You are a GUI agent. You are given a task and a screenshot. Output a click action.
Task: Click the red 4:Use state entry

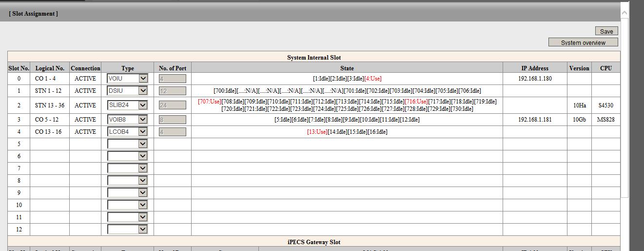tap(373, 79)
